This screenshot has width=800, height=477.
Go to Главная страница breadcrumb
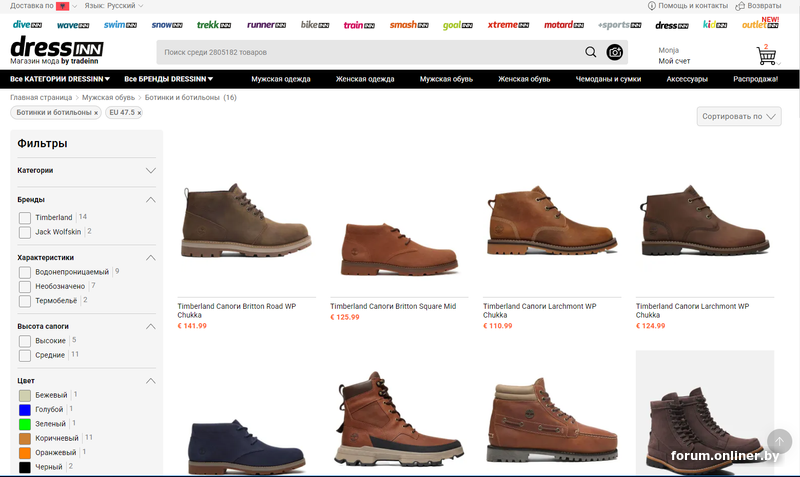tap(41, 97)
